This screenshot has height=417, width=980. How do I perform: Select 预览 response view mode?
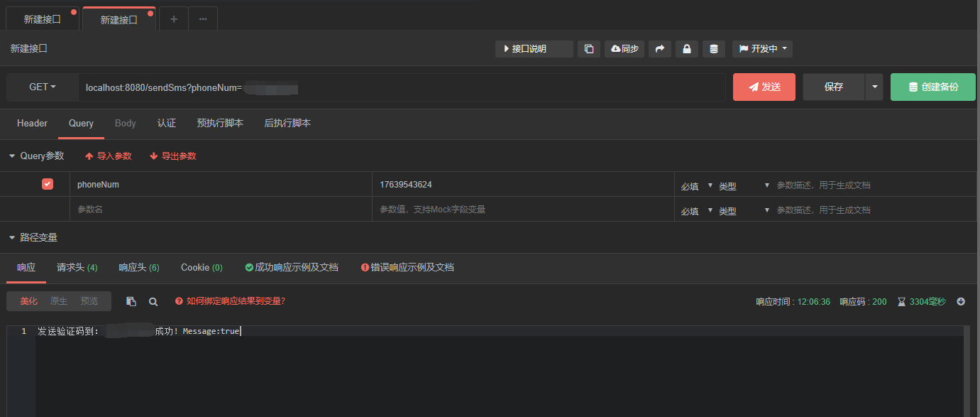(89, 301)
